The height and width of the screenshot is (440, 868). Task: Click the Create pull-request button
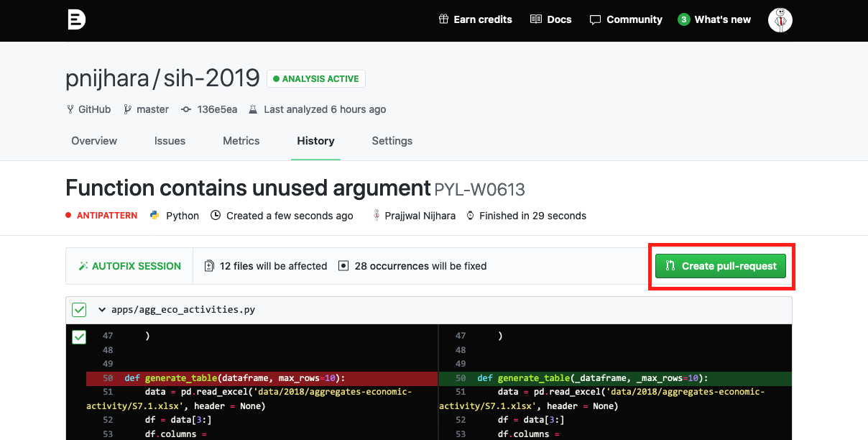(721, 265)
